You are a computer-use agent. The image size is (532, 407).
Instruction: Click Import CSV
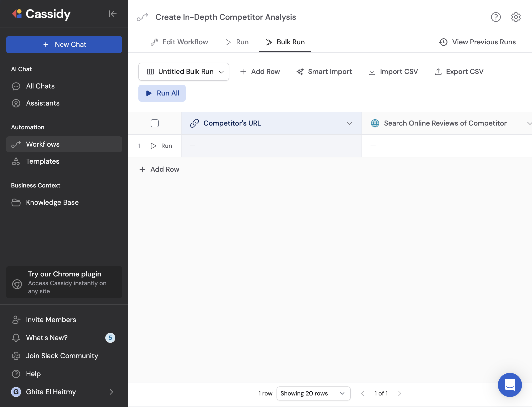[393, 72]
